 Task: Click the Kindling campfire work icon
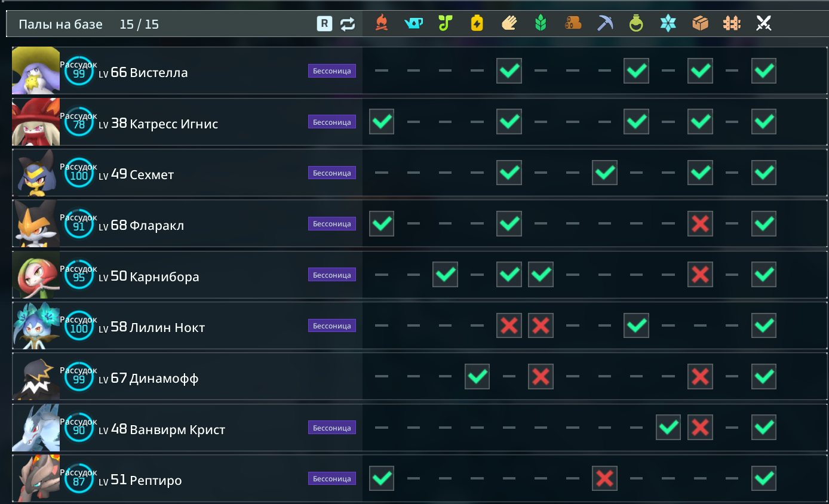[382, 23]
